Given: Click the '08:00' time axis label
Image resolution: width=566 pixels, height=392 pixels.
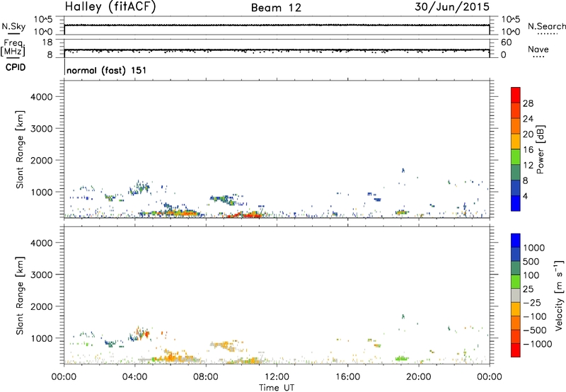Looking at the screenshot, I should (x=205, y=376).
